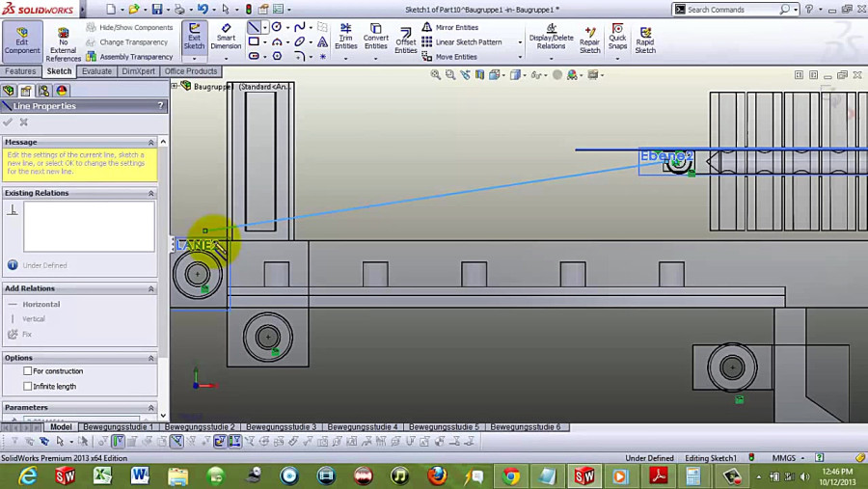Open Internet Explorer from the taskbar
868x489 pixels.
[28, 475]
